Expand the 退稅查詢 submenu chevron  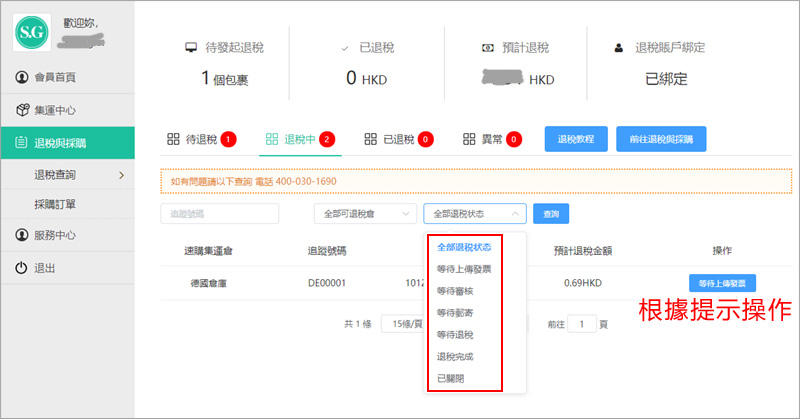pyautogui.click(x=121, y=176)
